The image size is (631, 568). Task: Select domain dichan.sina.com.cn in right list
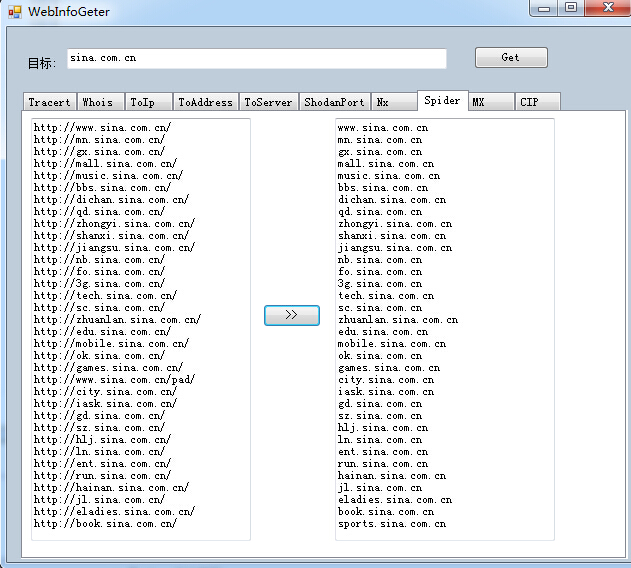pyautogui.click(x=392, y=200)
